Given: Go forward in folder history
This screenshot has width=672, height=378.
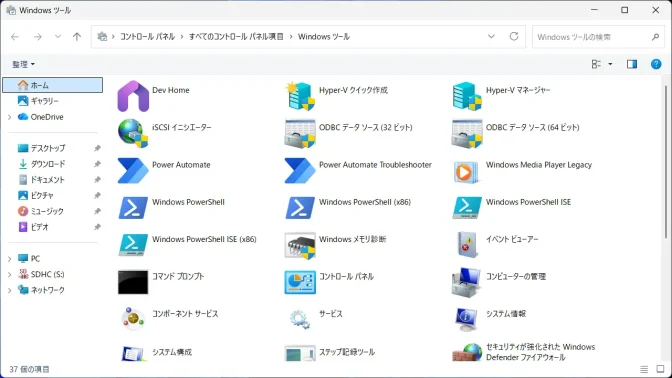Looking at the screenshot, I should (38, 37).
